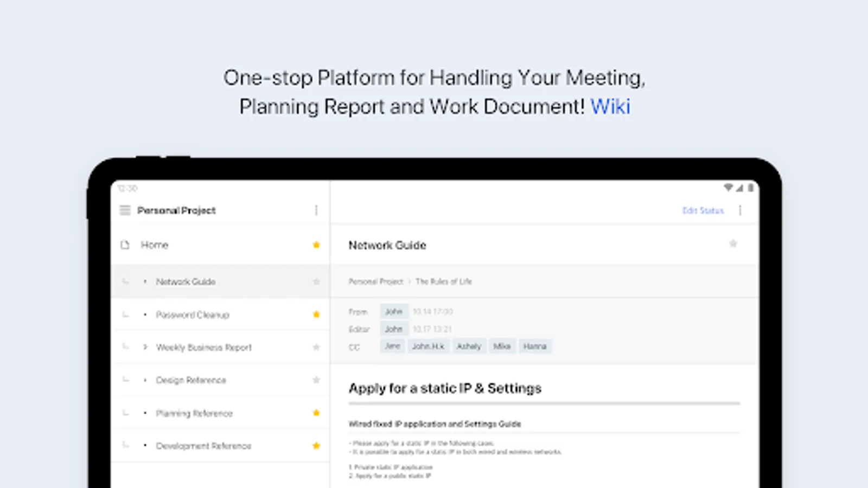
Task: Click the Wi-Fi signal status icon
Action: [x=728, y=188]
